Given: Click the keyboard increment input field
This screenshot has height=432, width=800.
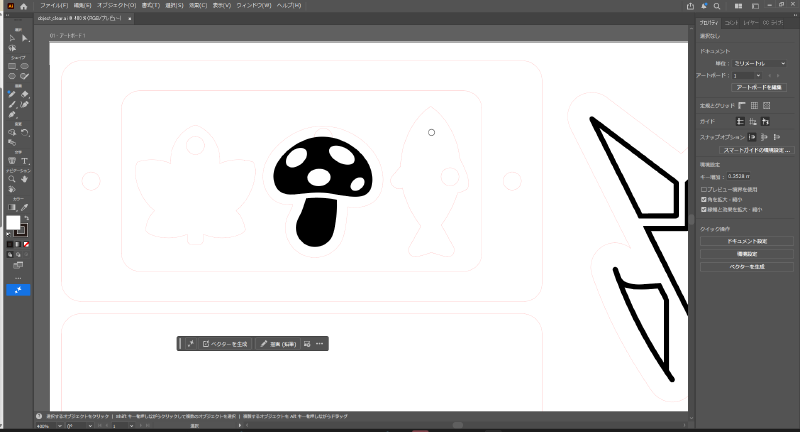Looking at the screenshot, I should pos(739,176).
